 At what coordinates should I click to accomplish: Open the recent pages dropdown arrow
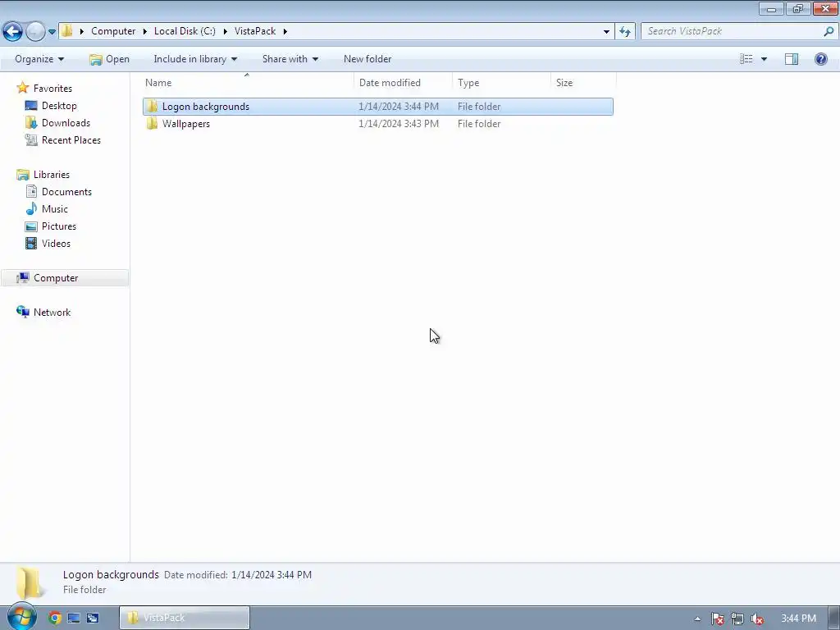[x=52, y=32]
